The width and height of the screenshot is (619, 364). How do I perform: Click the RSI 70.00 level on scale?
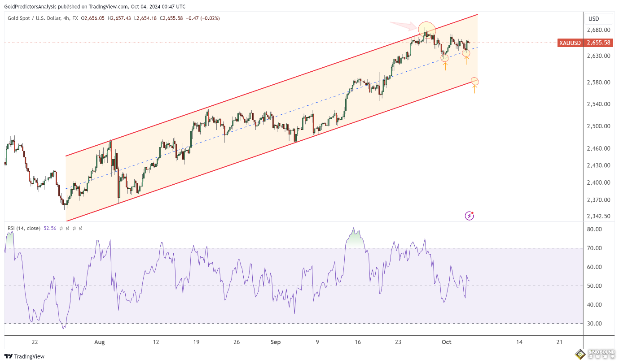click(x=595, y=248)
